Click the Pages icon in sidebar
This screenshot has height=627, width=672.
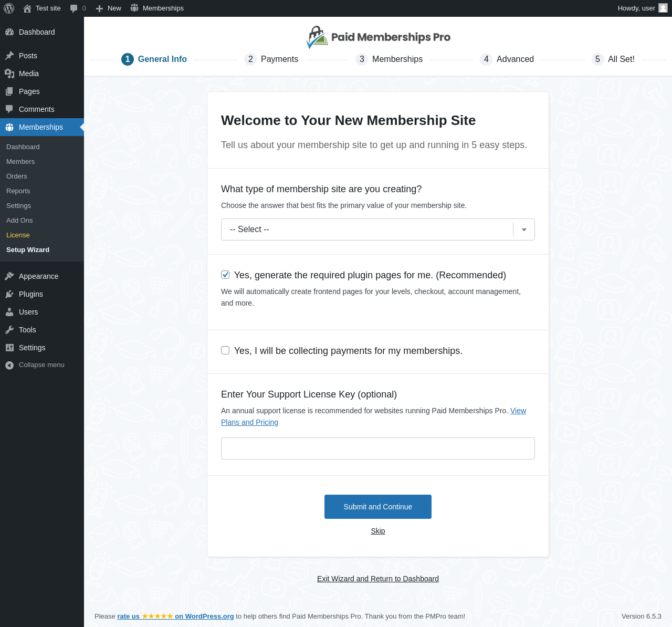[9, 91]
